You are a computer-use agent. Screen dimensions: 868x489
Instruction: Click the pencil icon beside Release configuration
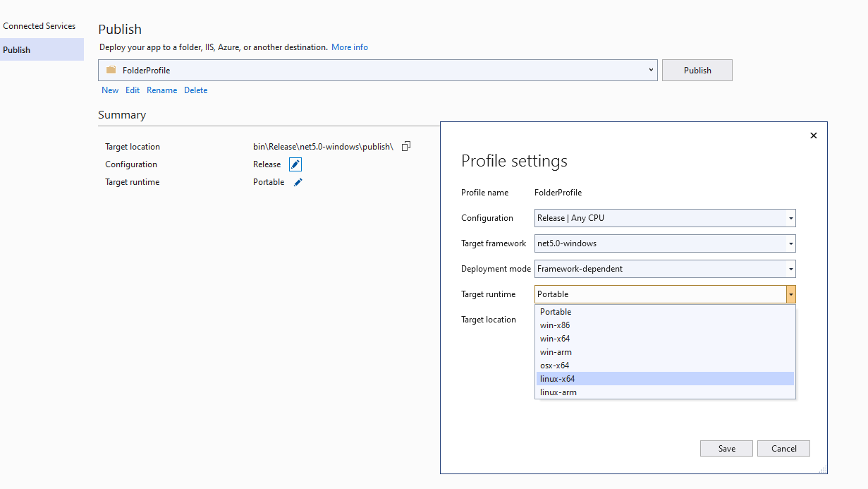pyautogui.click(x=295, y=164)
